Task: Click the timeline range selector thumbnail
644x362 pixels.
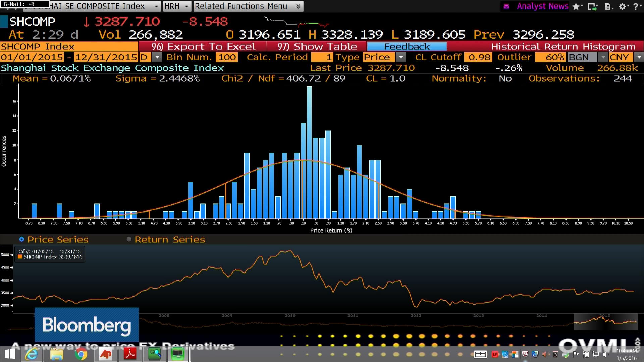Action: [605, 322]
